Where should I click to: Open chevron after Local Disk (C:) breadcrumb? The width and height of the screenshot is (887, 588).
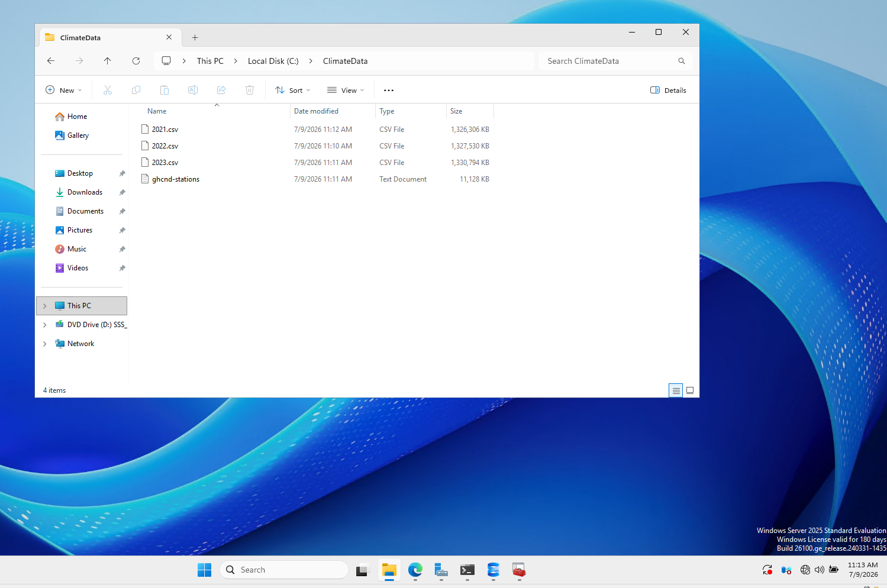(311, 61)
